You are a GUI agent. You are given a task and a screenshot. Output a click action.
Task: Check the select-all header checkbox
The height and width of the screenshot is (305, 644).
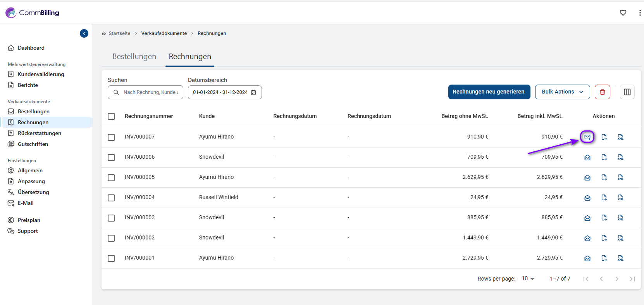[x=111, y=116]
